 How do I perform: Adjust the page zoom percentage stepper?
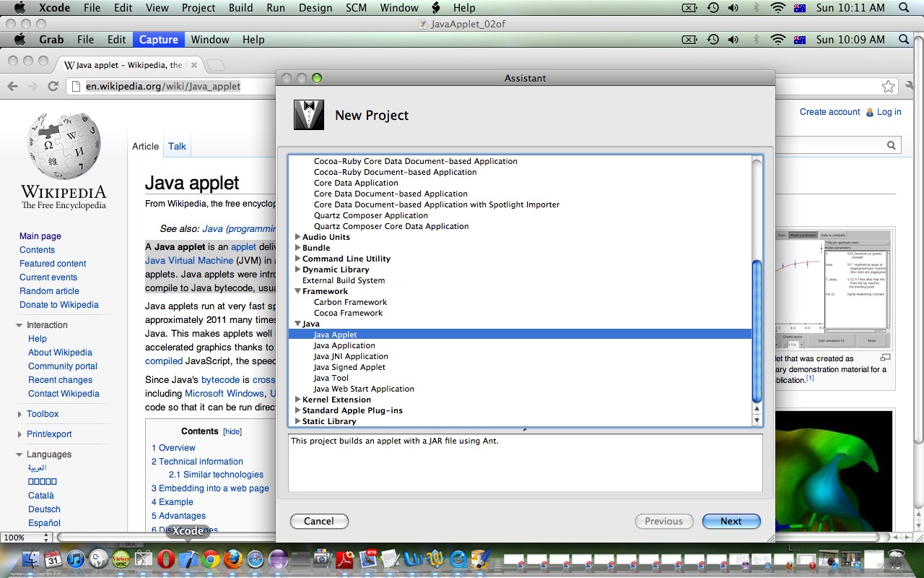(48, 538)
